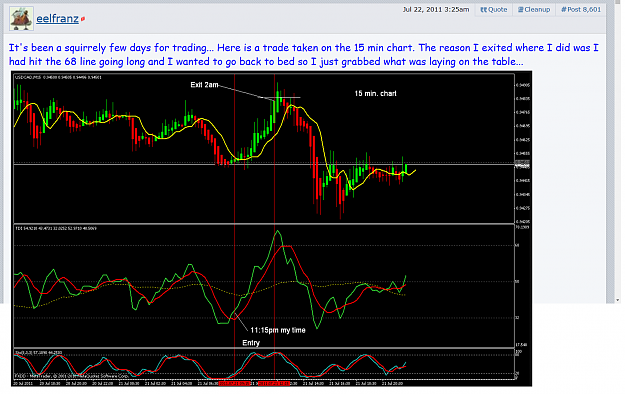The height and width of the screenshot is (394, 625).
Task: Open the attached 15 min chart image
Action: (271, 229)
